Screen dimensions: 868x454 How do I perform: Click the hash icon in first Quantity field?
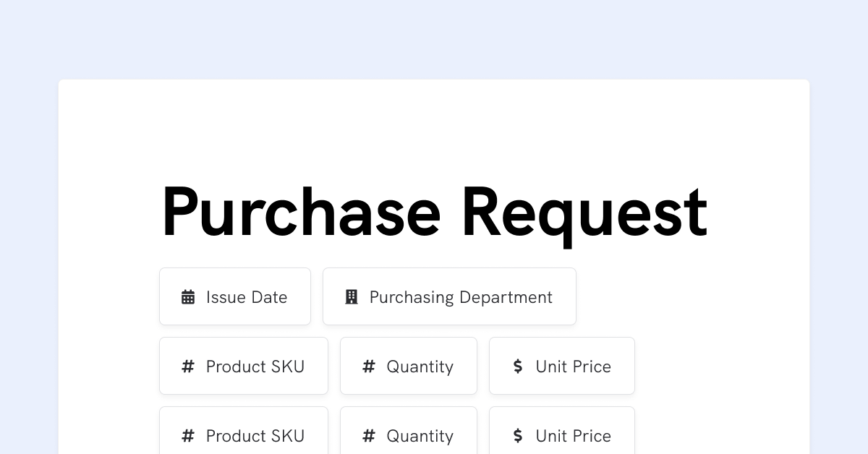pos(369,367)
